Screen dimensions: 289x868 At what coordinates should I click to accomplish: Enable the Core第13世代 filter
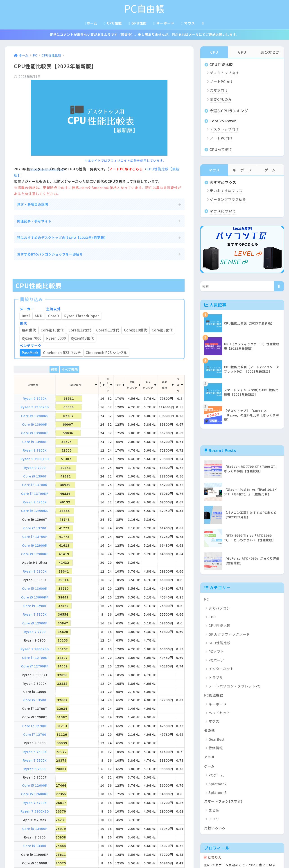pos(52,330)
